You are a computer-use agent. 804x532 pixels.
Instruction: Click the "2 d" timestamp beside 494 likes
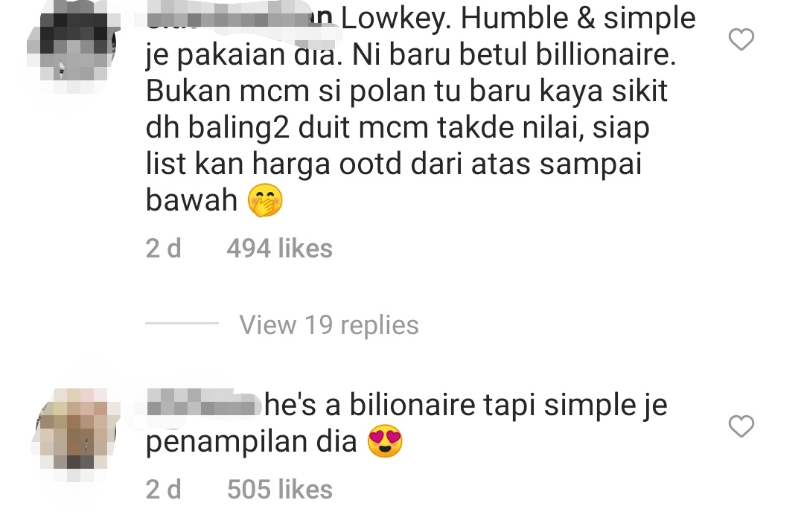point(164,249)
